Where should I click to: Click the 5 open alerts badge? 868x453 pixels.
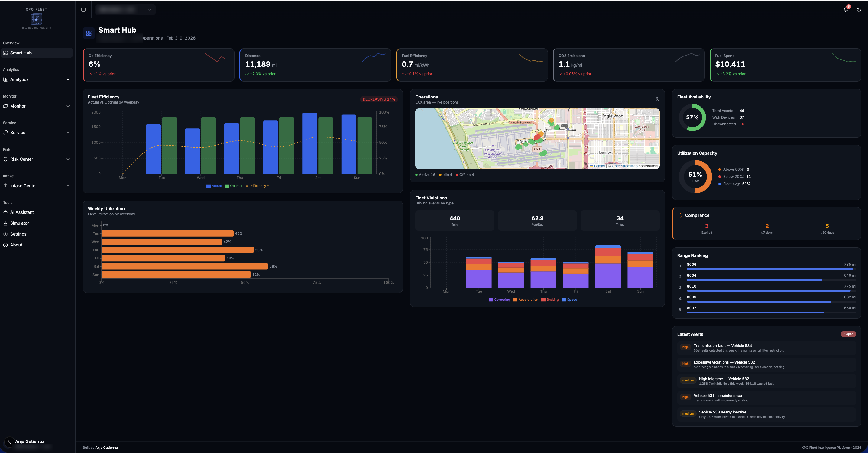(848, 334)
